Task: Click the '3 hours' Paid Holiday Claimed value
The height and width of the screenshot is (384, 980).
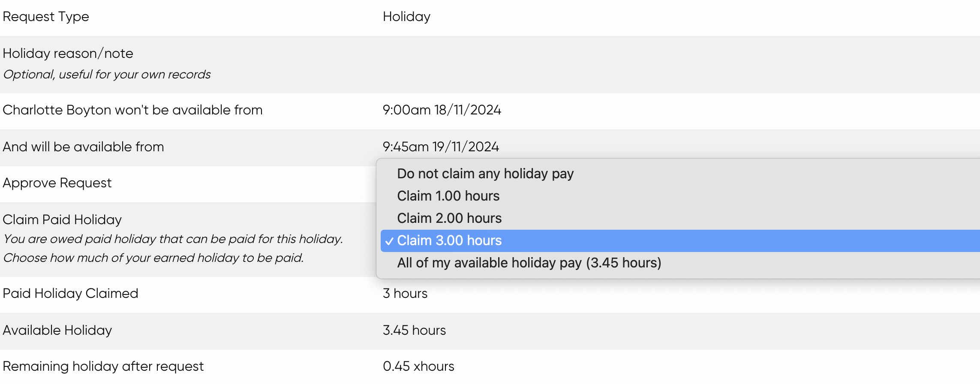Action: [x=405, y=294]
